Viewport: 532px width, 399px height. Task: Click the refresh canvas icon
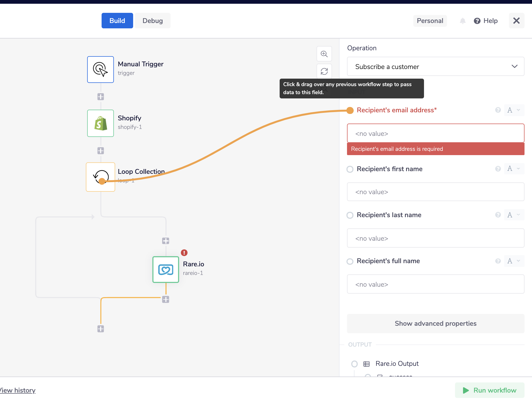[324, 71]
